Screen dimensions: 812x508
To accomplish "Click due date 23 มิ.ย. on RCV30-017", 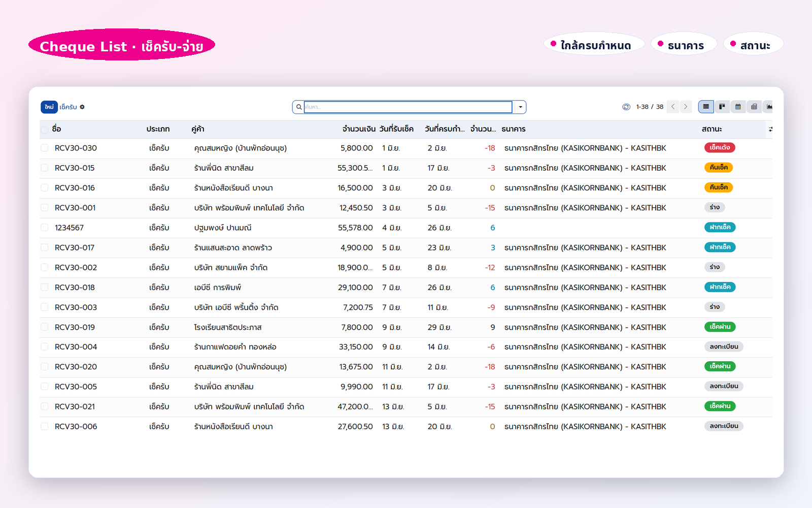I will coord(439,248).
